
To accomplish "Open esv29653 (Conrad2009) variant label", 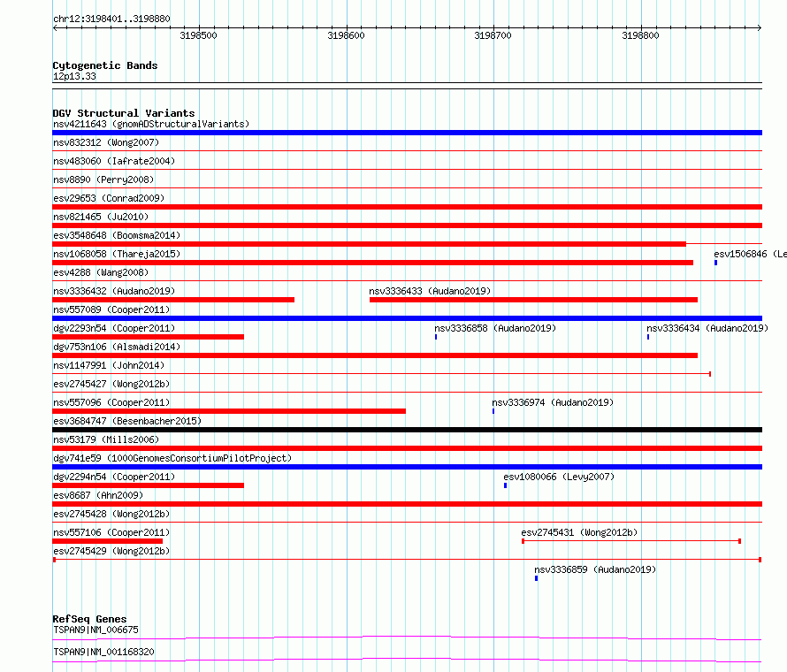I will pyautogui.click(x=109, y=198).
